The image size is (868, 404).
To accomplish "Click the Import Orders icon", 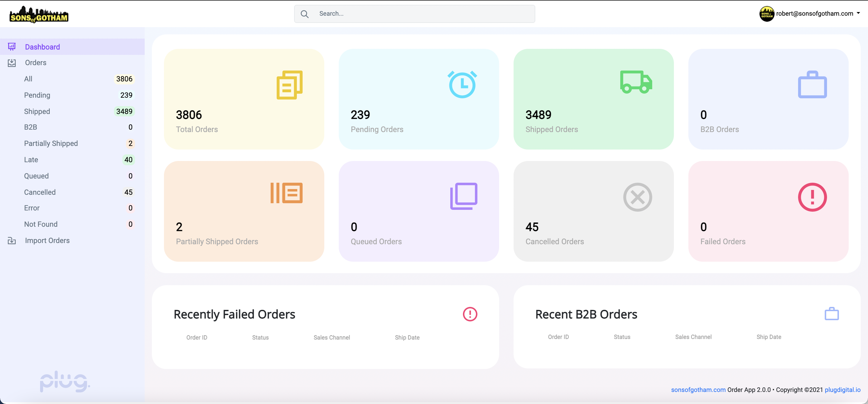I will pos(12,241).
